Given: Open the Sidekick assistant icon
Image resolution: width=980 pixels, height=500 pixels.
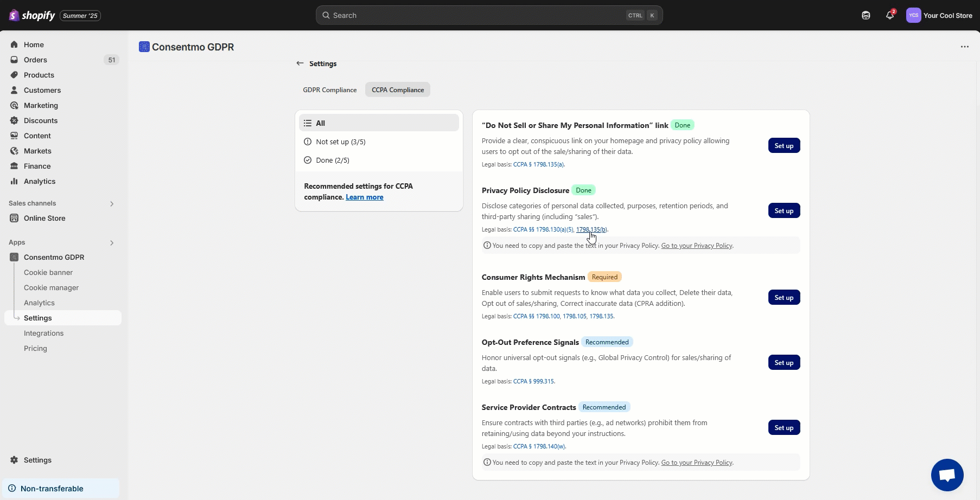Looking at the screenshot, I should pyautogui.click(x=866, y=15).
